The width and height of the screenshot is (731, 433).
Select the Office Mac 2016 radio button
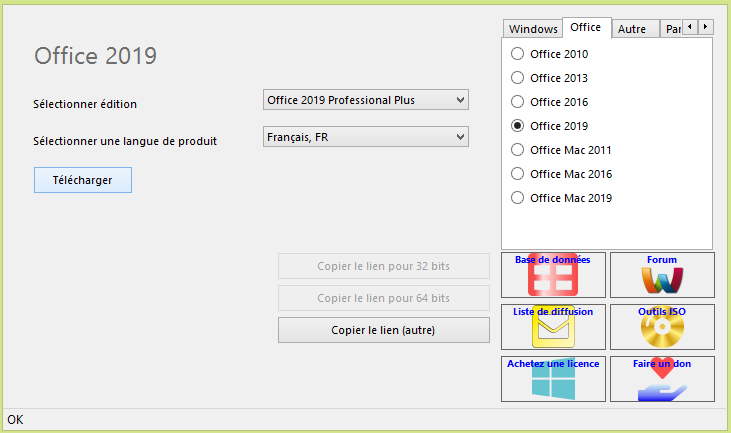click(517, 174)
